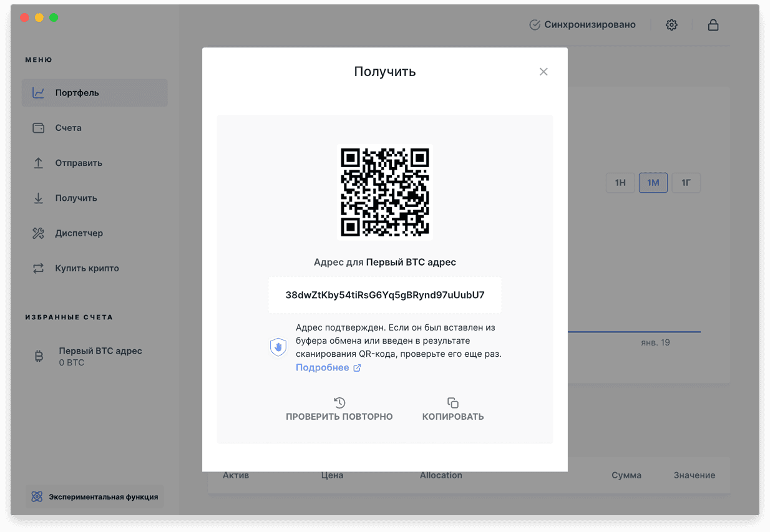
Task: Click the green maximize window button
Action: 54,17
